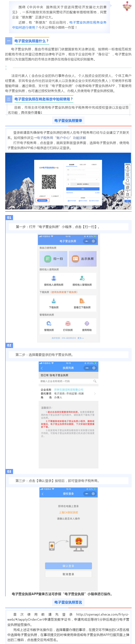The height and width of the screenshot is (644, 135).
Task: Tap the 打印执照 printer icon
Action: pos(68,323)
